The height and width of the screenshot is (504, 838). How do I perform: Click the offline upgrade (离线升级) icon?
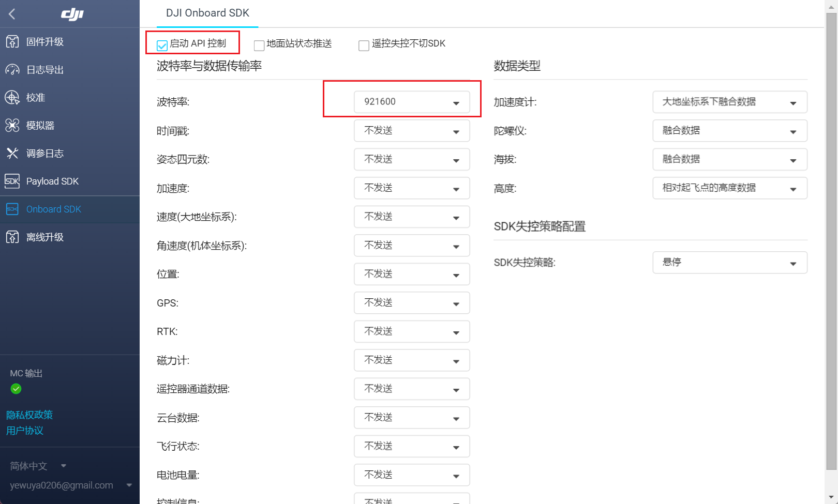(x=12, y=237)
